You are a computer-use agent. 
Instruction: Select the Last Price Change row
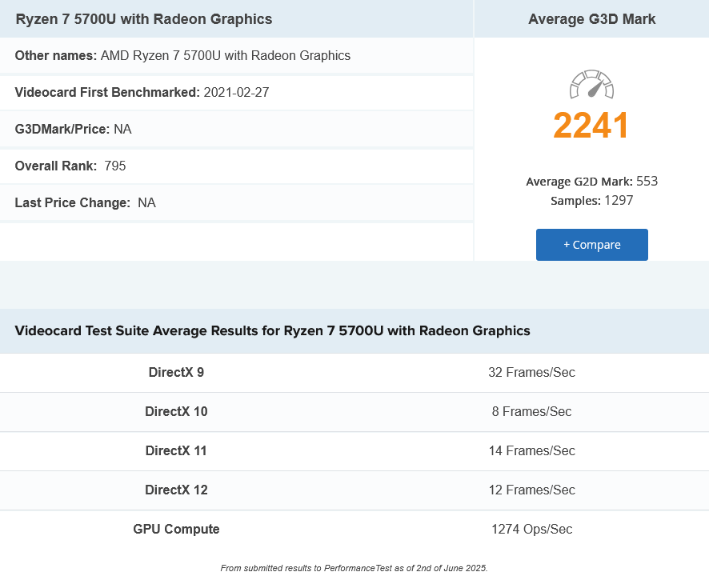pyautogui.click(x=85, y=203)
